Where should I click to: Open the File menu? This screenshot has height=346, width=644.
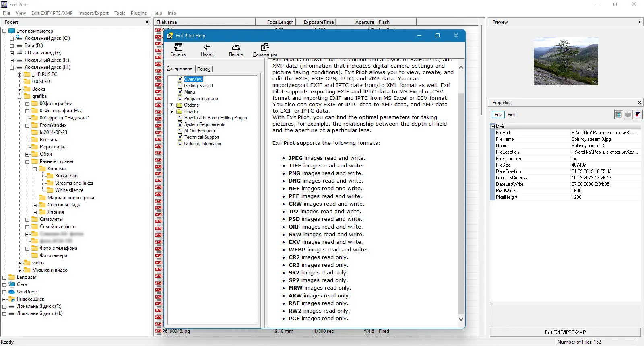click(x=6, y=13)
